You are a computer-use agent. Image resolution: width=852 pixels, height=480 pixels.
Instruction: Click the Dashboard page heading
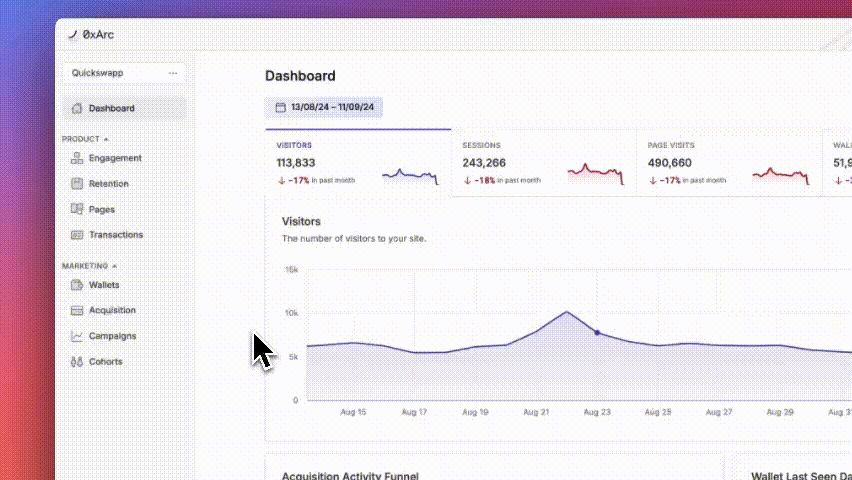point(300,76)
